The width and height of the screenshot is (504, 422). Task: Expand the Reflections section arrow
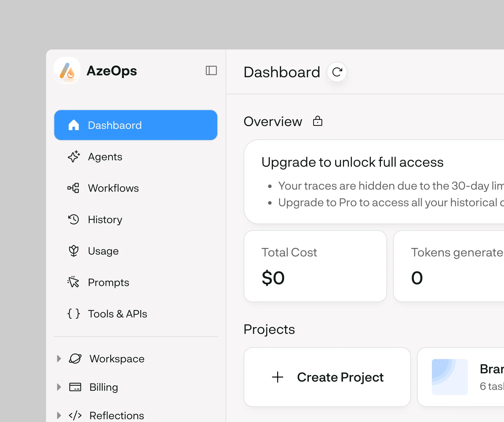59,415
